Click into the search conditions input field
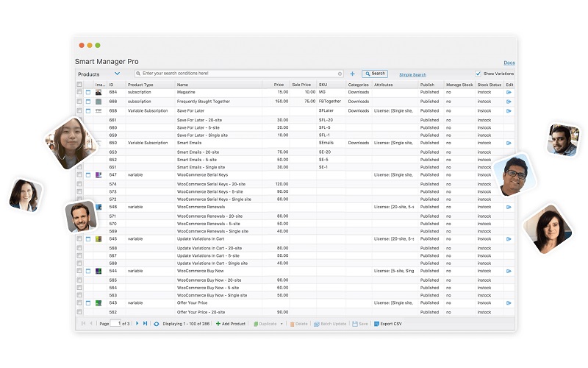 pos(235,74)
